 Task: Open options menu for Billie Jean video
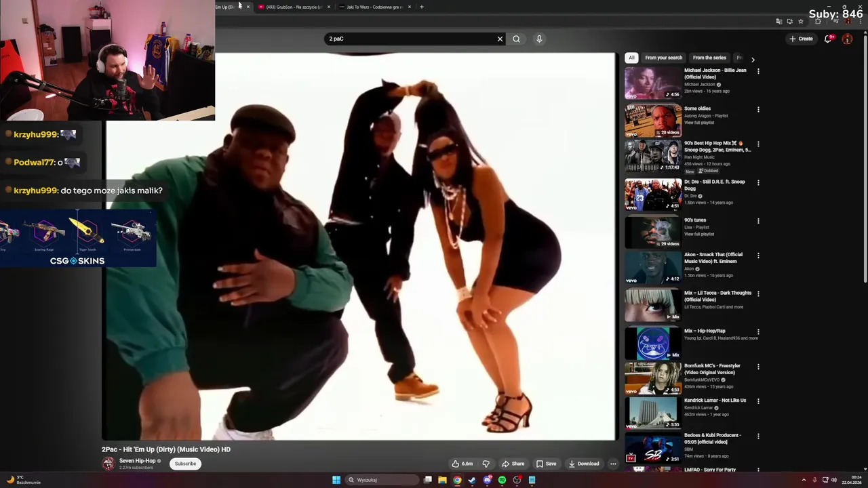[x=758, y=71]
